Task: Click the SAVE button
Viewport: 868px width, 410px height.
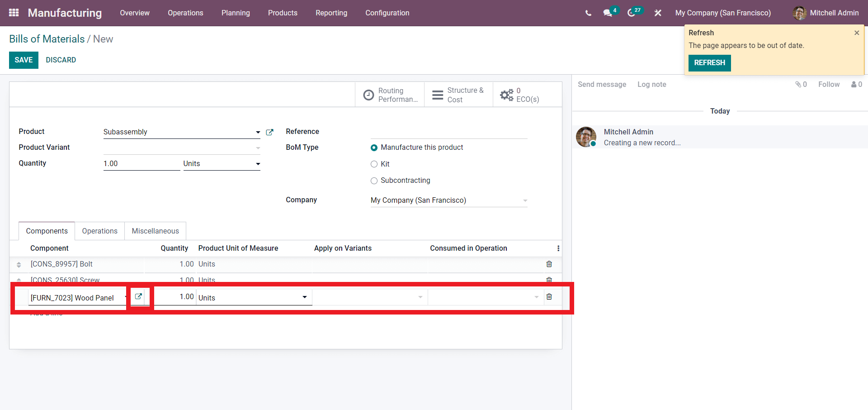Action: (x=24, y=60)
